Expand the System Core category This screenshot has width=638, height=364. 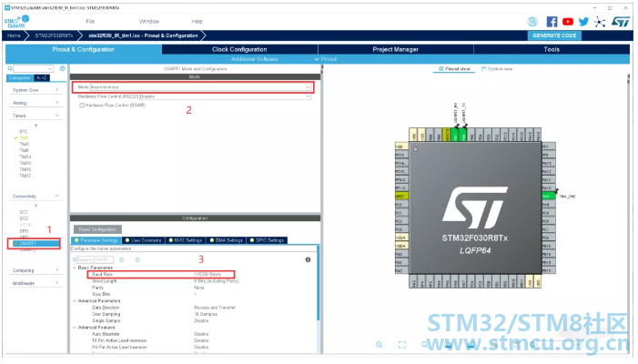pos(35,90)
